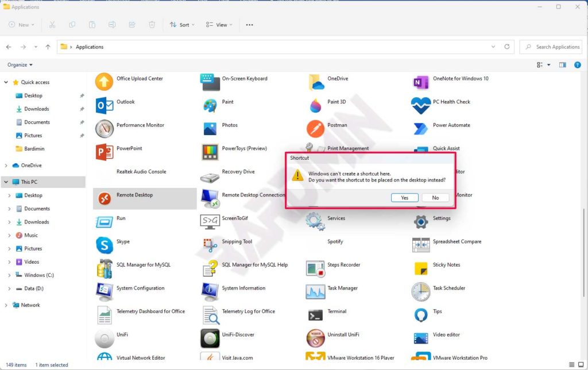The width and height of the screenshot is (588, 370).
Task: Select the Tips lightbulb icon
Action: click(x=421, y=315)
